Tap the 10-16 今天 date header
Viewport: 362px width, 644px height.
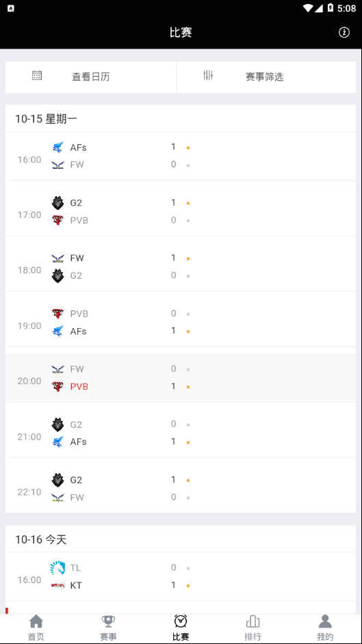pyautogui.click(x=41, y=539)
